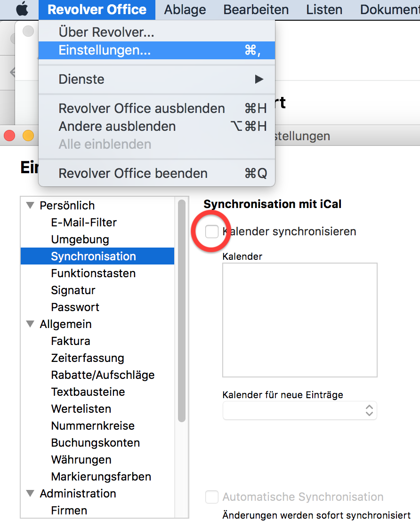Image resolution: width=420 pixels, height=529 pixels.
Task: Collapse the Administration tree group
Action: point(31,494)
